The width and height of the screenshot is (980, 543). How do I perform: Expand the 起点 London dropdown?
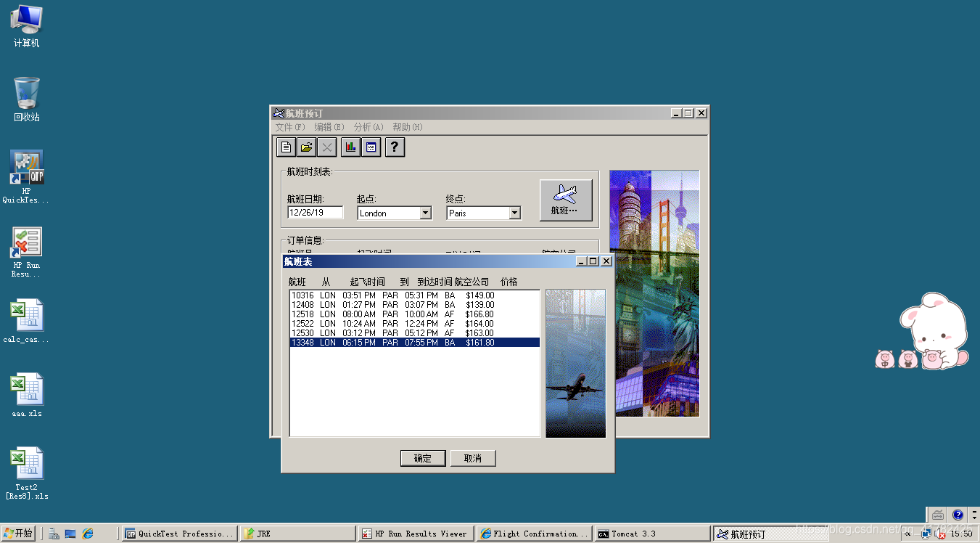[x=426, y=213]
